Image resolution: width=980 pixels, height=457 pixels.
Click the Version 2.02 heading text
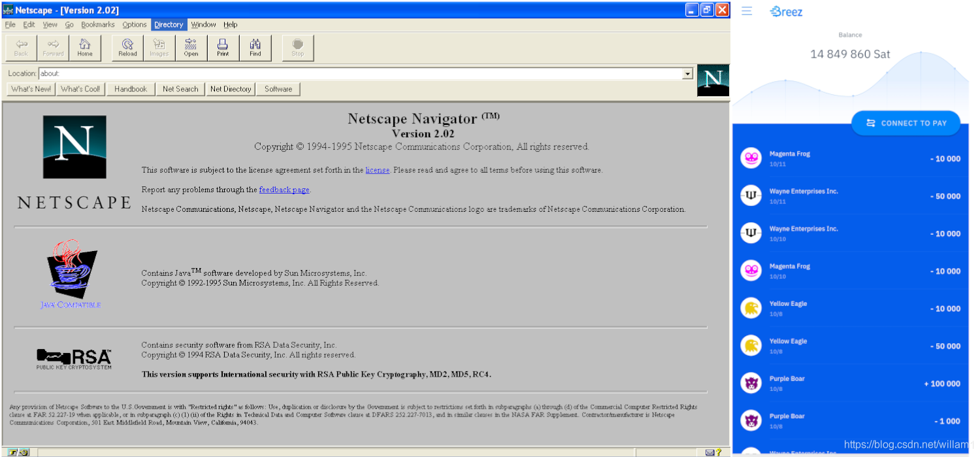click(423, 133)
